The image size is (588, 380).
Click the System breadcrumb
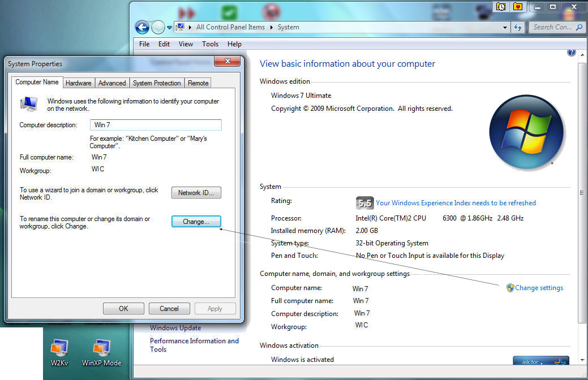click(x=289, y=27)
